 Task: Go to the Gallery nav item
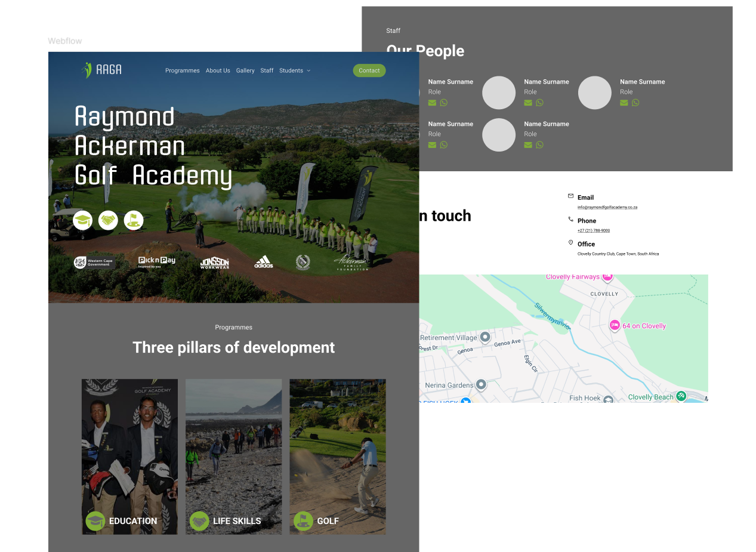coord(245,70)
